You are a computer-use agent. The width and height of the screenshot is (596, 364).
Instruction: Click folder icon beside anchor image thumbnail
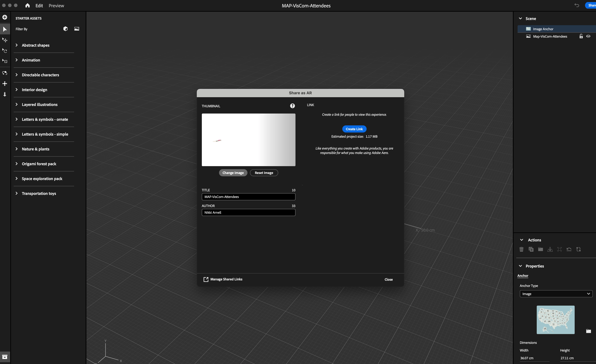tap(588, 331)
